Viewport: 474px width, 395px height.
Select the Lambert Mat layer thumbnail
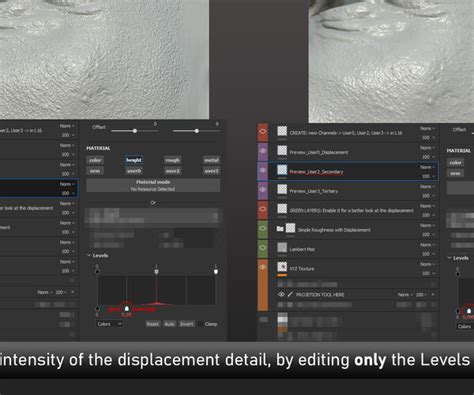coord(282,248)
